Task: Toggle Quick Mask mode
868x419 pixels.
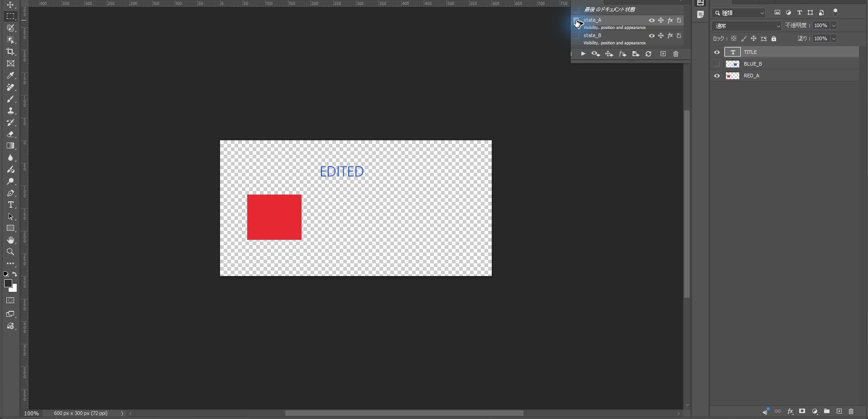Action: point(10,300)
